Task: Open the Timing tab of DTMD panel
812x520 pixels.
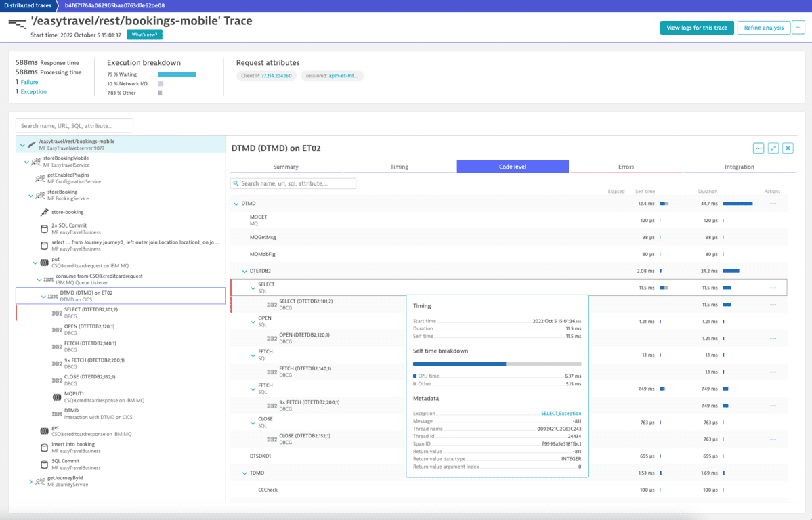Action: pos(399,167)
